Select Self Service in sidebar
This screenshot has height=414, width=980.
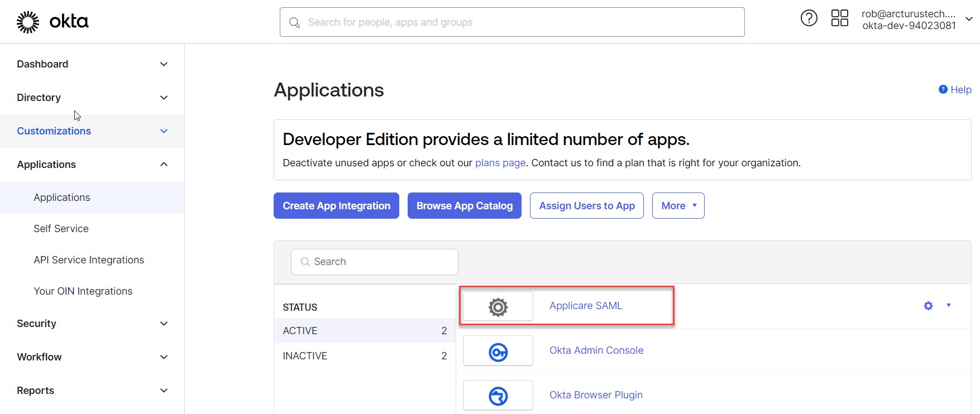pos(61,229)
